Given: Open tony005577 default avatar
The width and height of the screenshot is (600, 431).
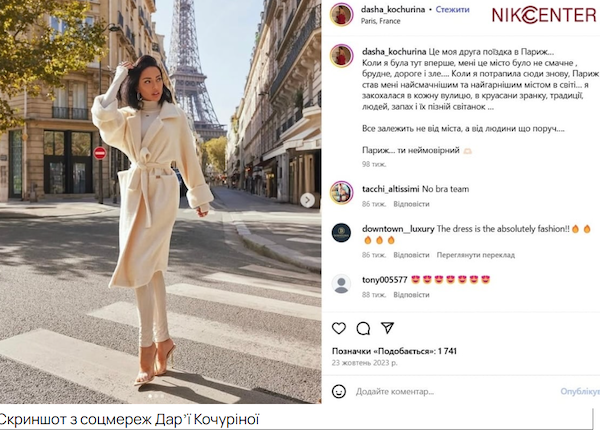Looking at the screenshot, I should [x=341, y=284].
